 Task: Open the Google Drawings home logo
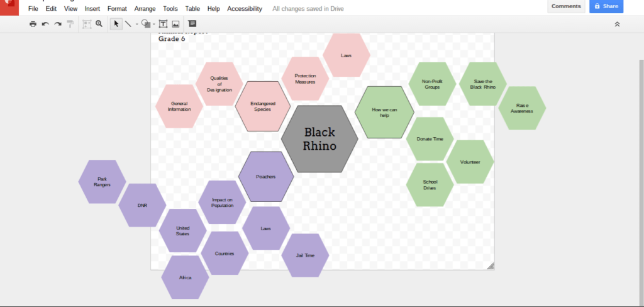coord(9,7)
